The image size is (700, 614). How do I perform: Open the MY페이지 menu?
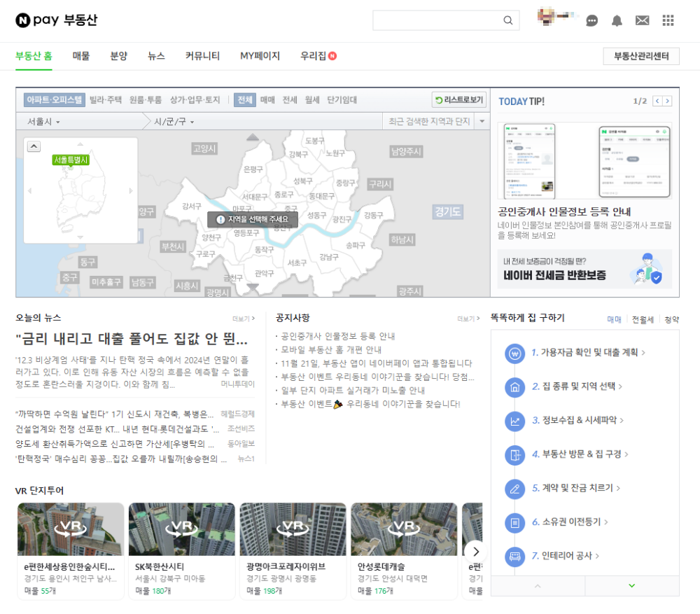[x=260, y=56]
